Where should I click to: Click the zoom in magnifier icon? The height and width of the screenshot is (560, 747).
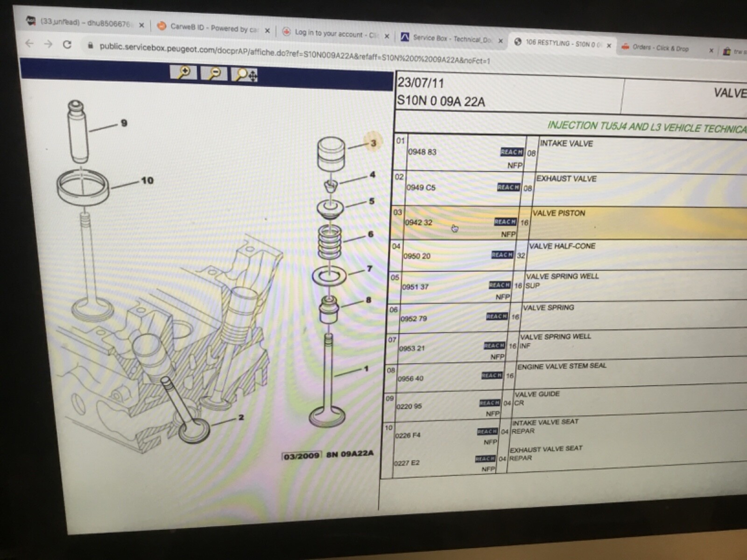click(183, 72)
